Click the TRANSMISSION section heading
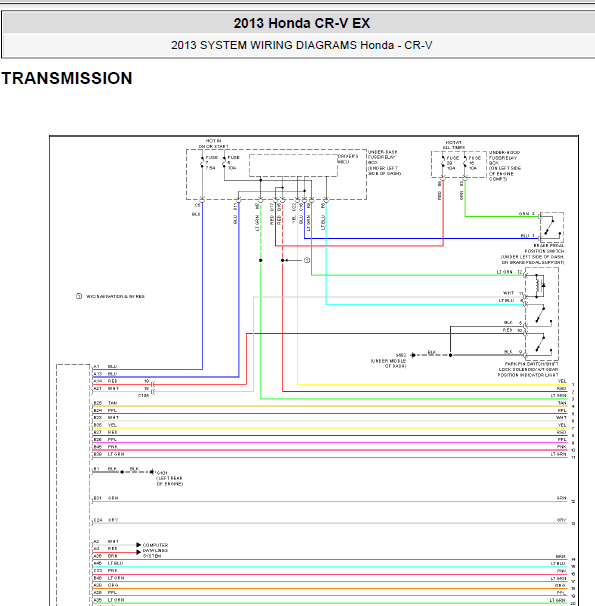This screenshot has width=595, height=606. (67, 78)
